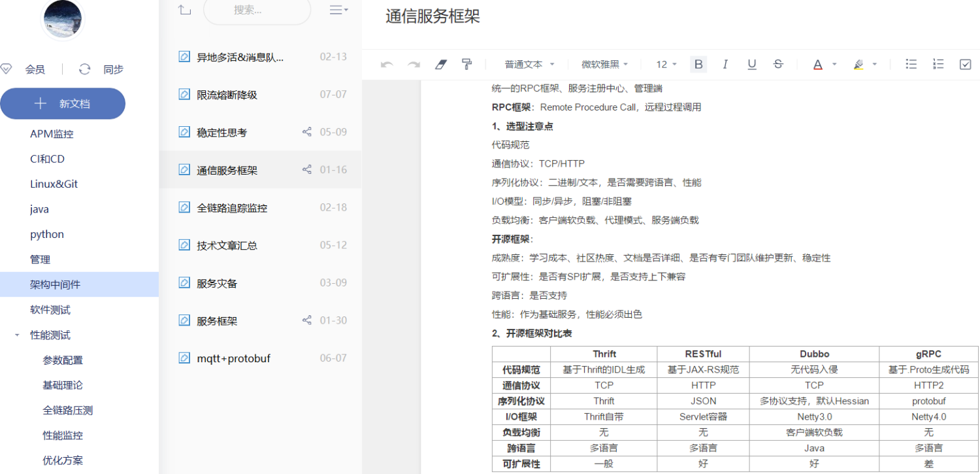Click the user avatar picture
980x474 pixels.
point(63,18)
